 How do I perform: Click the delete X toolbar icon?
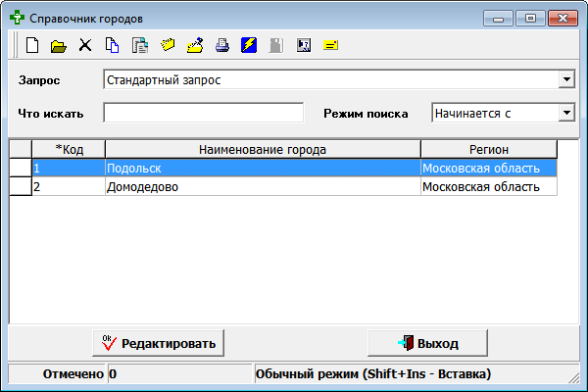(85, 45)
